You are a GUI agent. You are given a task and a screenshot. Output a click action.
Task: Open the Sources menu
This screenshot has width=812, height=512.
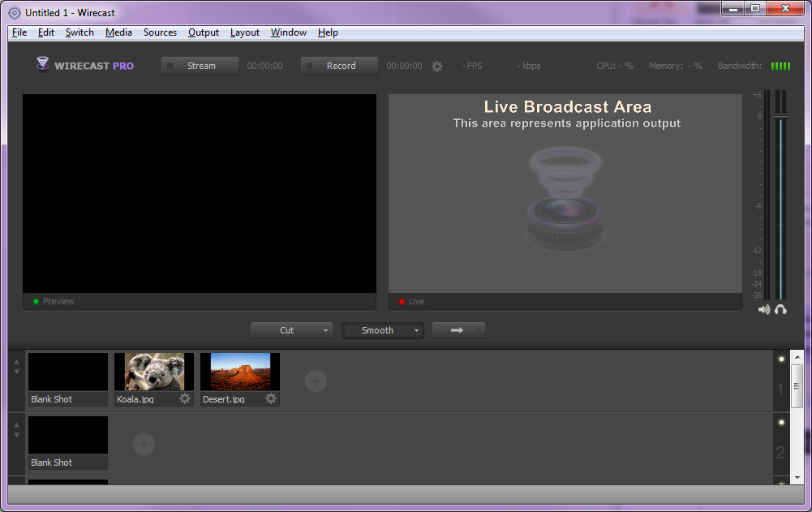[x=160, y=32]
